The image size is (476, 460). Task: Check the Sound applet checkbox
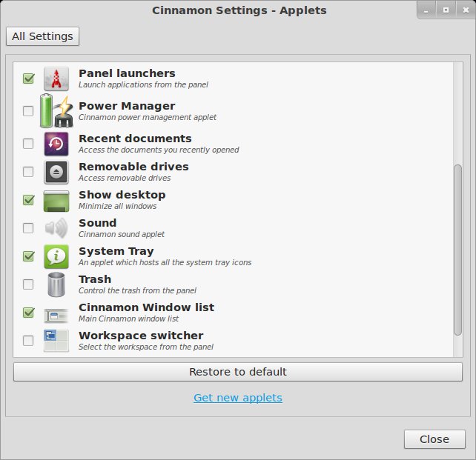tap(28, 228)
